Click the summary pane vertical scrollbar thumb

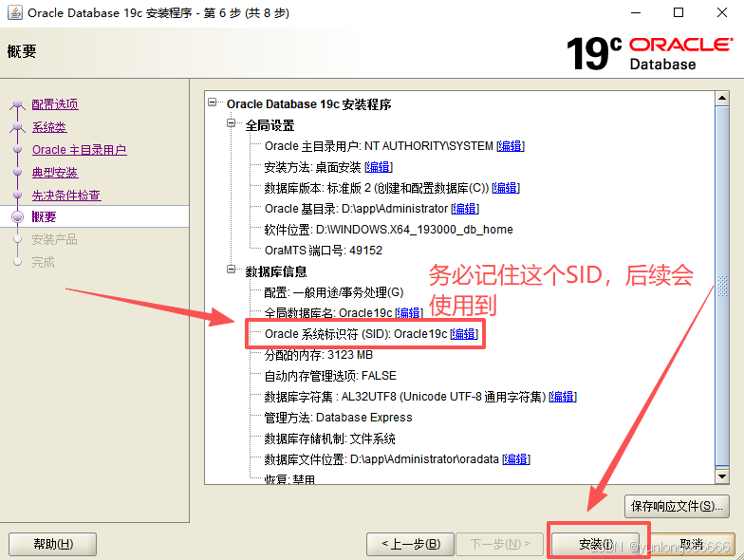click(722, 287)
